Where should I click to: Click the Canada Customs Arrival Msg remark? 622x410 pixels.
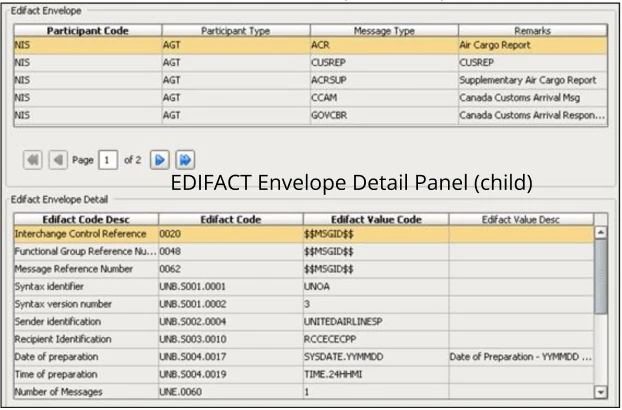[x=532, y=98]
